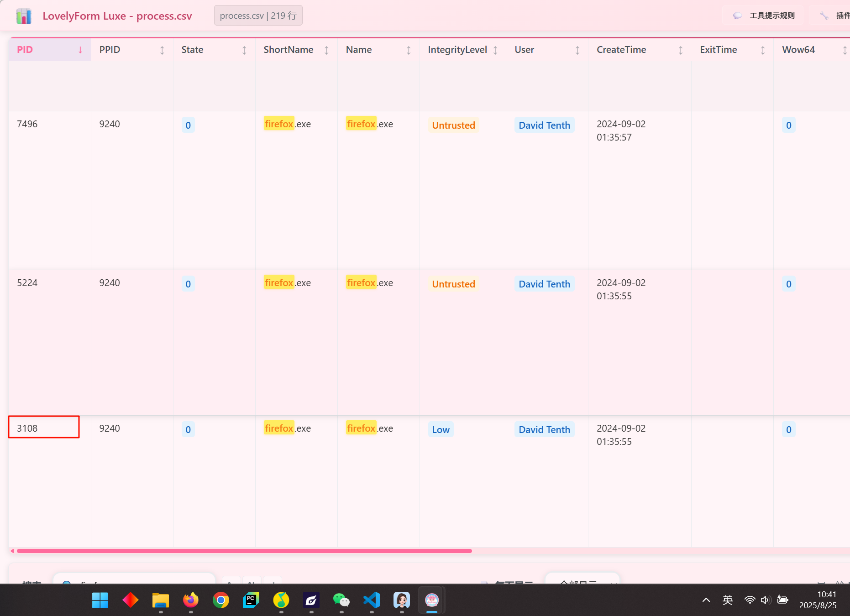
Task: Toggle the PID column sort arrow
Action: [x=80, y=50]
